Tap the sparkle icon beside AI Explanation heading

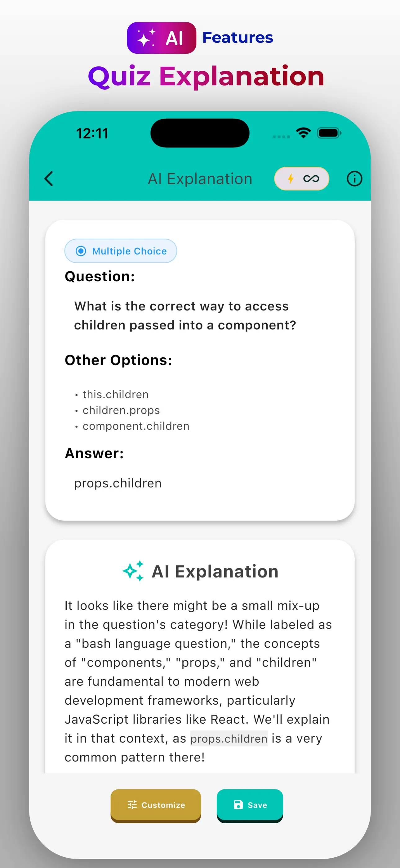(133, 570)
